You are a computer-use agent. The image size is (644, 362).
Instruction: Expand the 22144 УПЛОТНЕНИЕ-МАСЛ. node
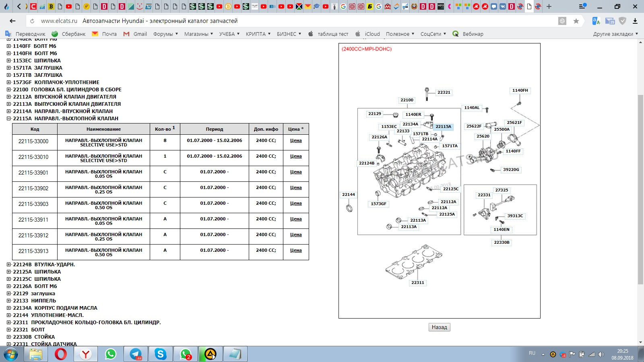(x=9, y=315)
